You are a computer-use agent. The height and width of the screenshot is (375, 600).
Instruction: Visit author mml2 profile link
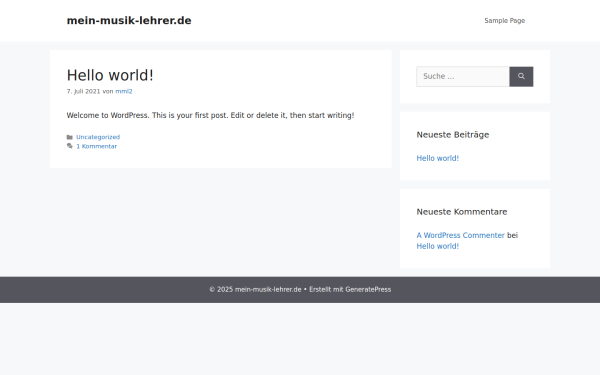coord(124,91)
